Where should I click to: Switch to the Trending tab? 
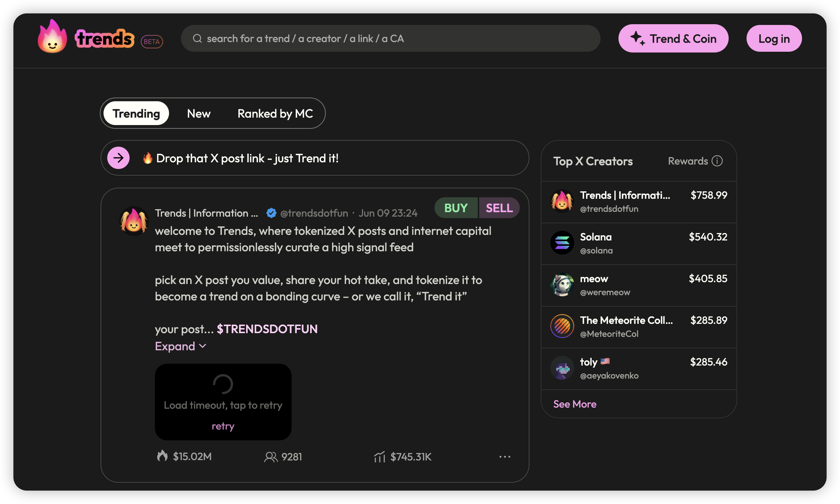tap(136, 113)
